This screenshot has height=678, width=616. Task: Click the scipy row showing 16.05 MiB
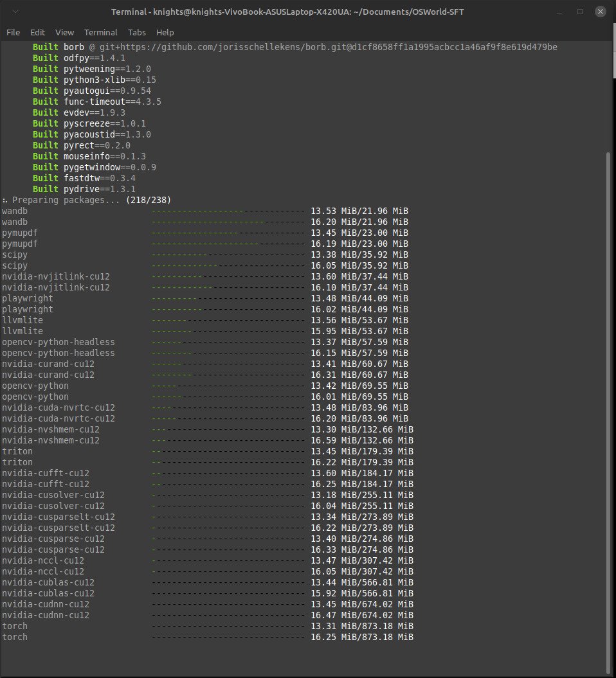coord(205,265)
